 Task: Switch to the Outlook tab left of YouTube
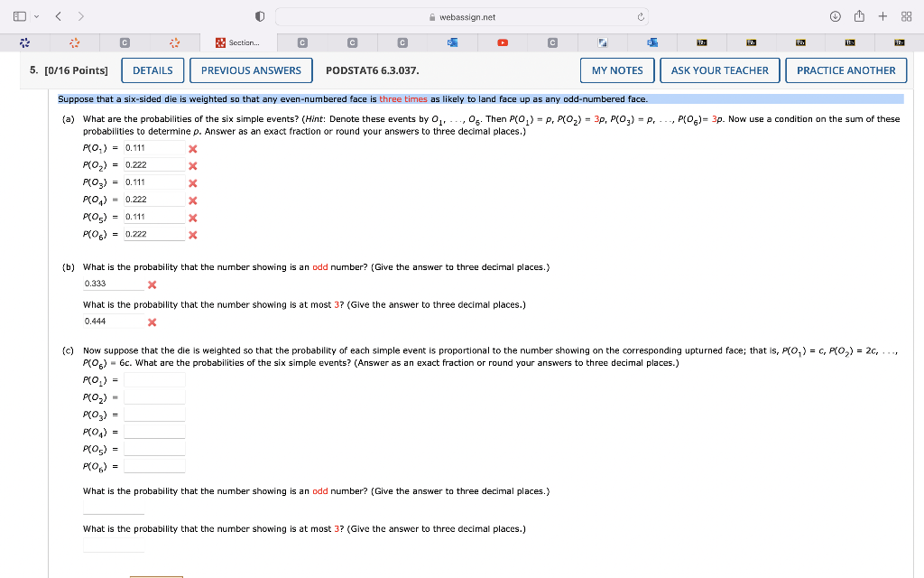click(453, 42)
